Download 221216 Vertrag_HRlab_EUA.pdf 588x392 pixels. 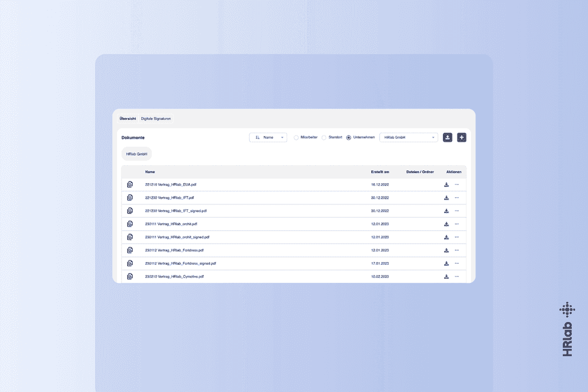(x=446, y=185)
